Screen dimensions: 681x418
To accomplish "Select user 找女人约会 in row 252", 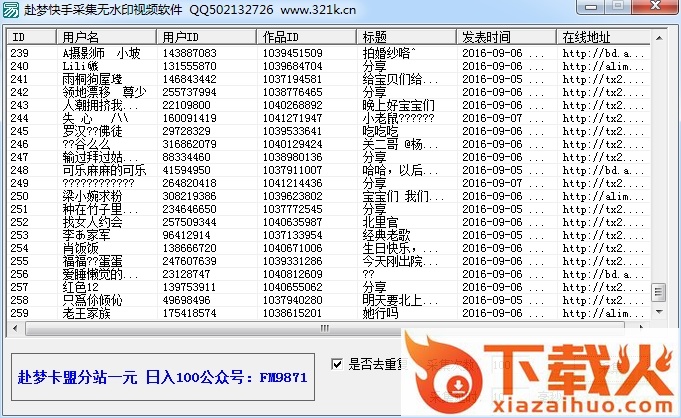I will 93,222.
